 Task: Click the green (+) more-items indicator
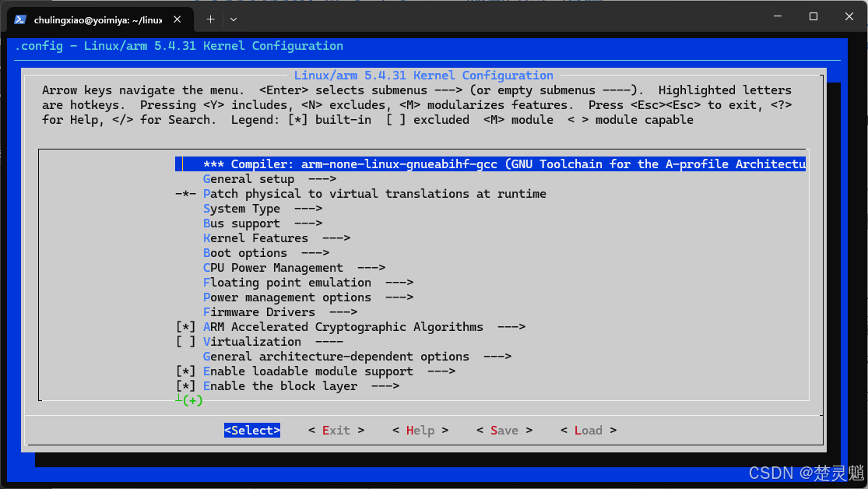tap(192, 400)
